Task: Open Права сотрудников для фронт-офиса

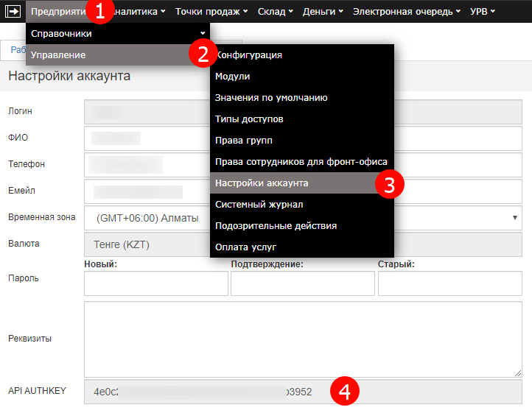Action: [301, 162]
